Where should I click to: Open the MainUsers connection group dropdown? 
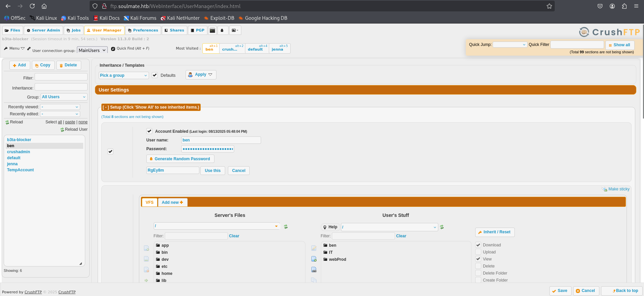(x=92, y=50)
